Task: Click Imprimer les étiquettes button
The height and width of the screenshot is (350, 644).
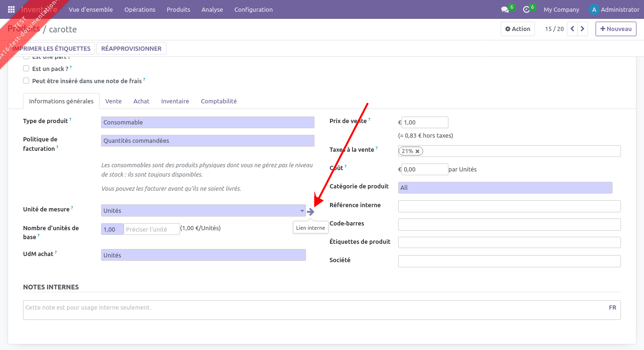Action: (x=51, y=48)
